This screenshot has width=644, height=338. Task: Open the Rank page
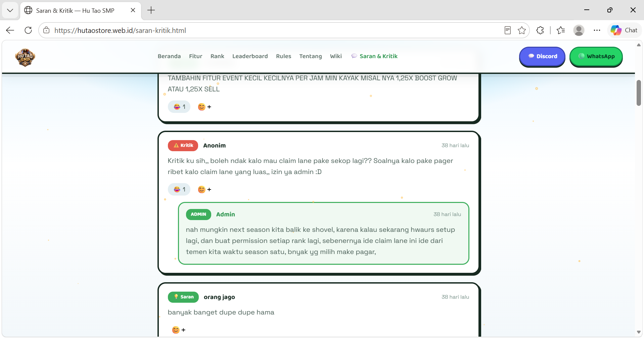pos(217,56)
